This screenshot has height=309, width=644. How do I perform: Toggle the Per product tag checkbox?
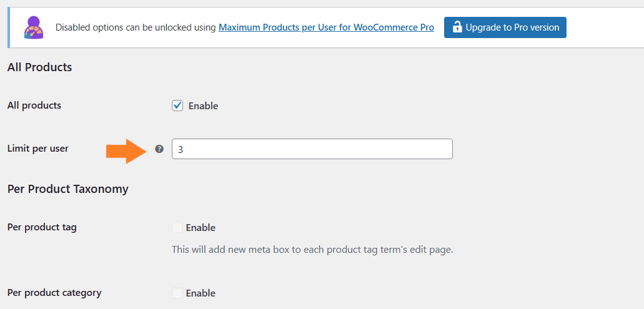click(177, 227)
